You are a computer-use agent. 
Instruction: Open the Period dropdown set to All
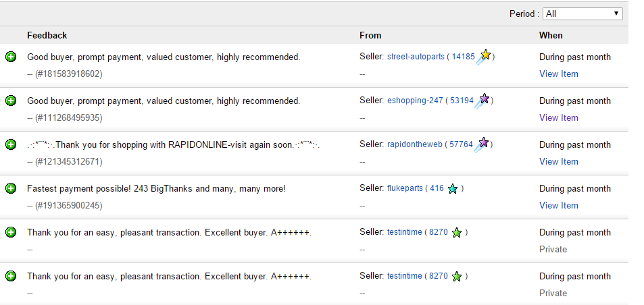coord(583,13)
